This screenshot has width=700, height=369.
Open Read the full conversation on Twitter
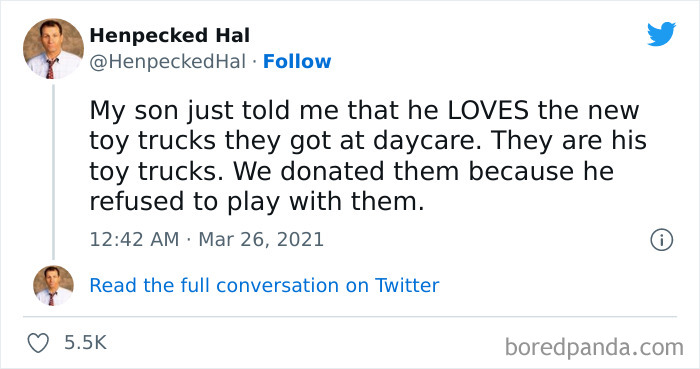click(x=264, y=286)
